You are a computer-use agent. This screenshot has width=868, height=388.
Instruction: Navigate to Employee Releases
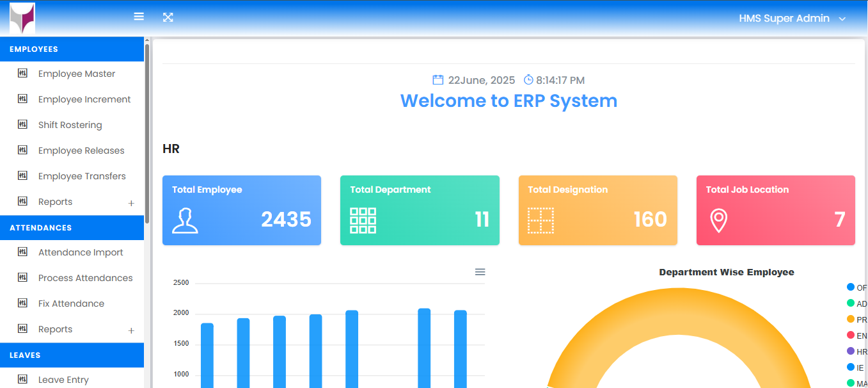(x=81, y=150)
